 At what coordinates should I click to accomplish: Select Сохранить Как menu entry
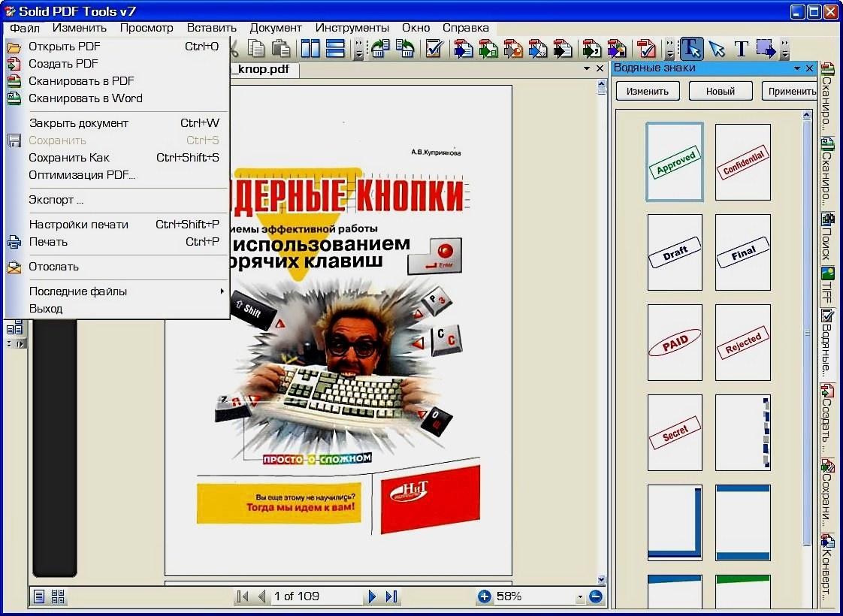(117, 158)
